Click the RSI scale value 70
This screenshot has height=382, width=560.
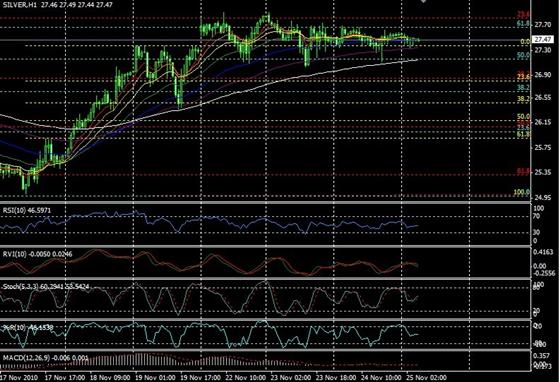[x=536, y=216]
